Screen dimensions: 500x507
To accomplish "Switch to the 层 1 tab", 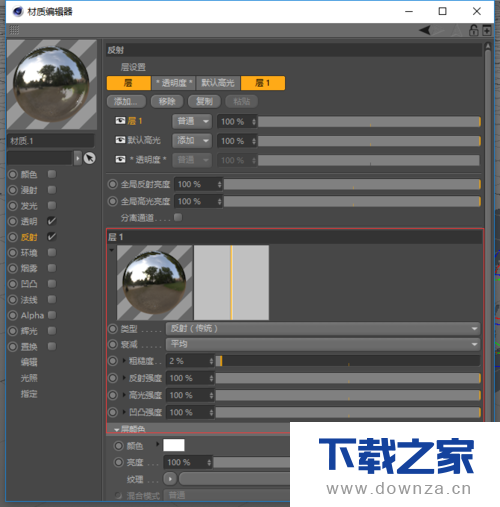I will (263, 83).
